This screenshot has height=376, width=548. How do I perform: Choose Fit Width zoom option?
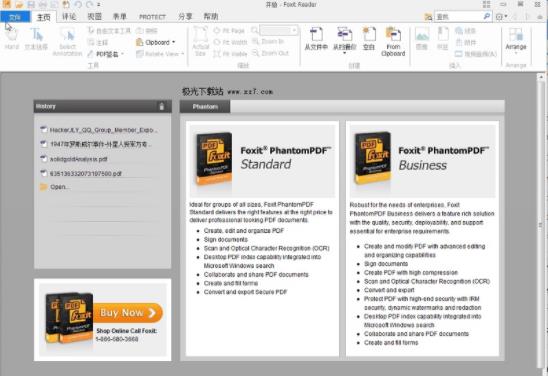230,42
